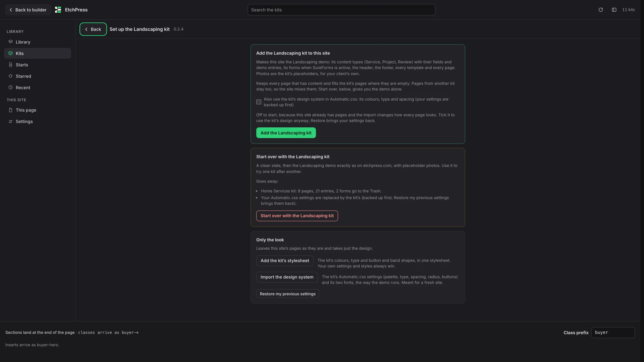Click the refresh icon in top bar
This screenshot has height=362, width=644.
601,10
